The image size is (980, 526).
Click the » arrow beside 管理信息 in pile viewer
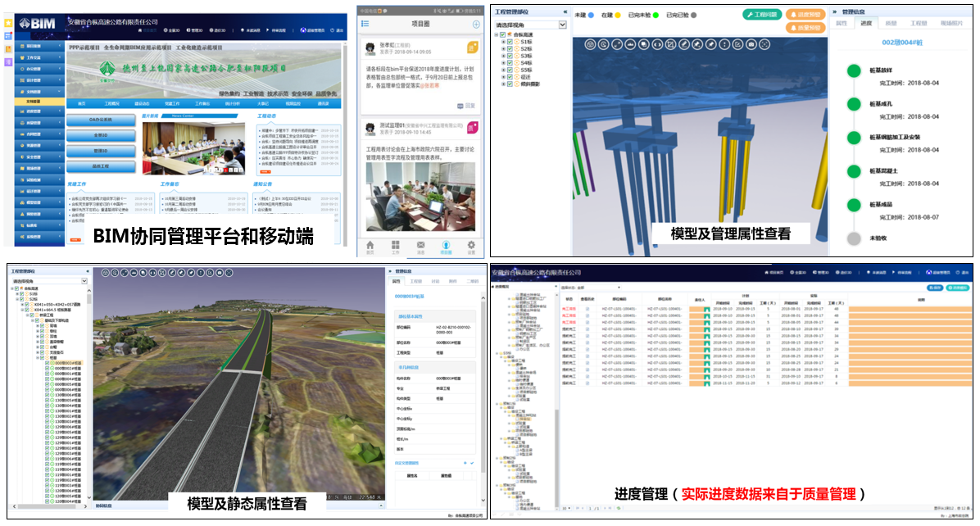point(834,11)
